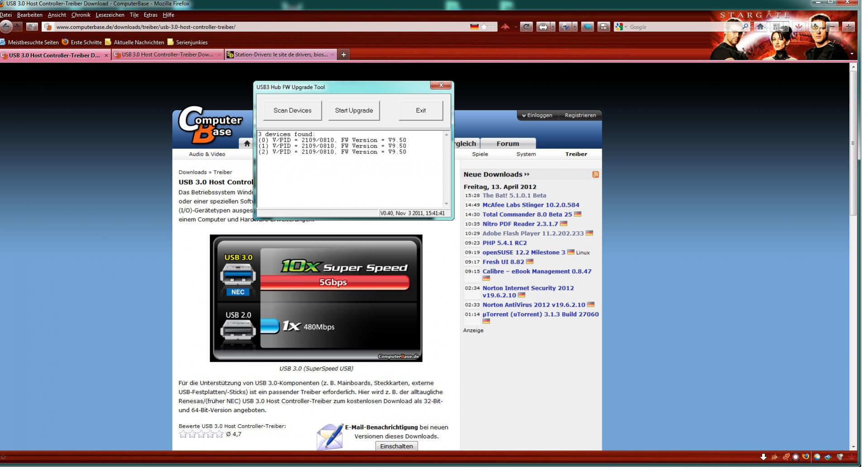Open downloads via white arrow in status bar
Screen dimensions: 868x470
[763, 457]
